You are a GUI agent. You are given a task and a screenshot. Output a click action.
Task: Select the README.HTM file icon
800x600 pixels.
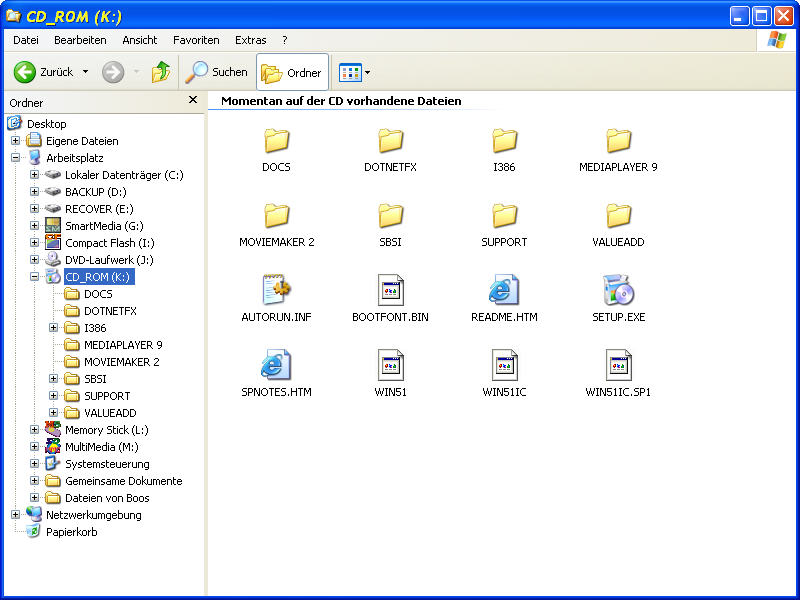504,290
